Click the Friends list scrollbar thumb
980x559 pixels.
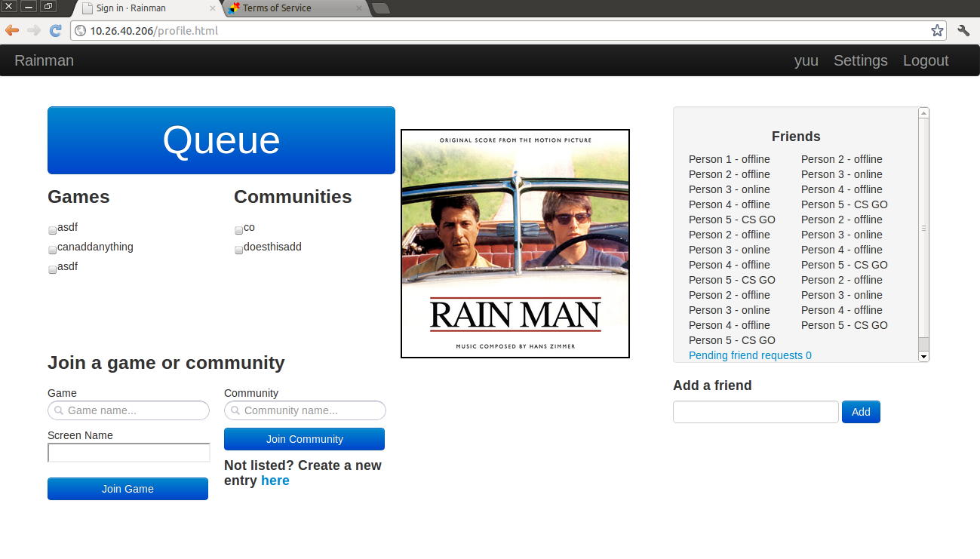[923, 227]
